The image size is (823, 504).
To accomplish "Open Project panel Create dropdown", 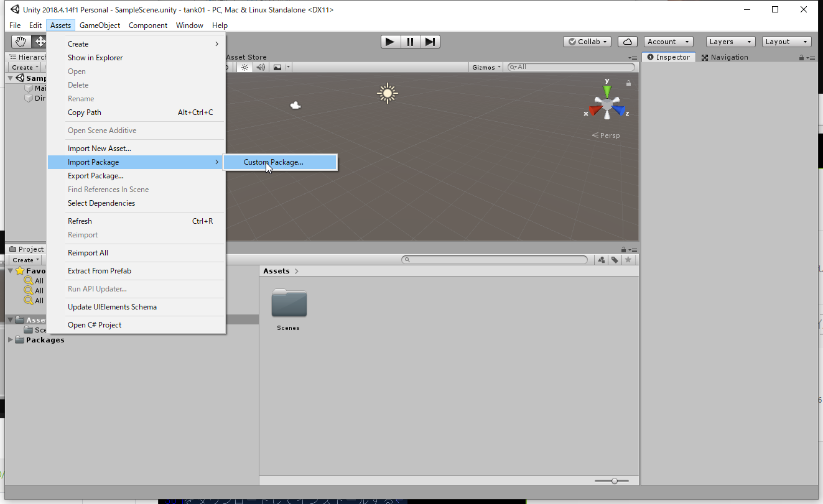I will (26, 260).
